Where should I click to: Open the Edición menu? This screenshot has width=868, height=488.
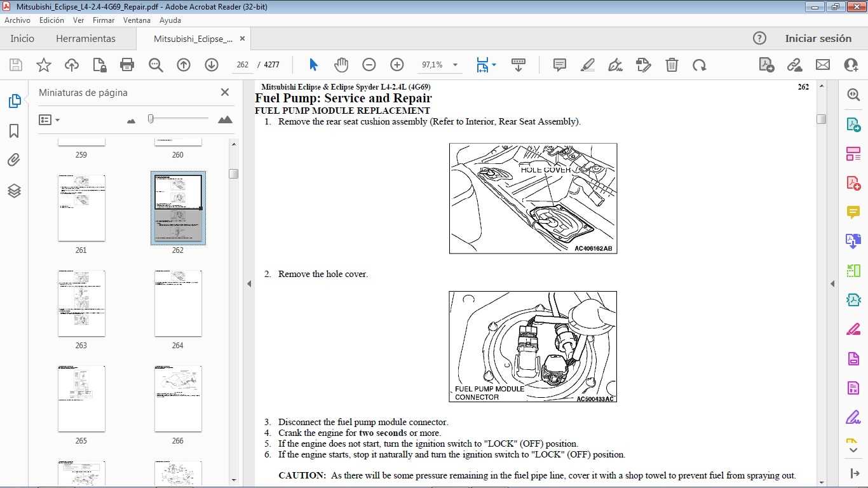51,20
